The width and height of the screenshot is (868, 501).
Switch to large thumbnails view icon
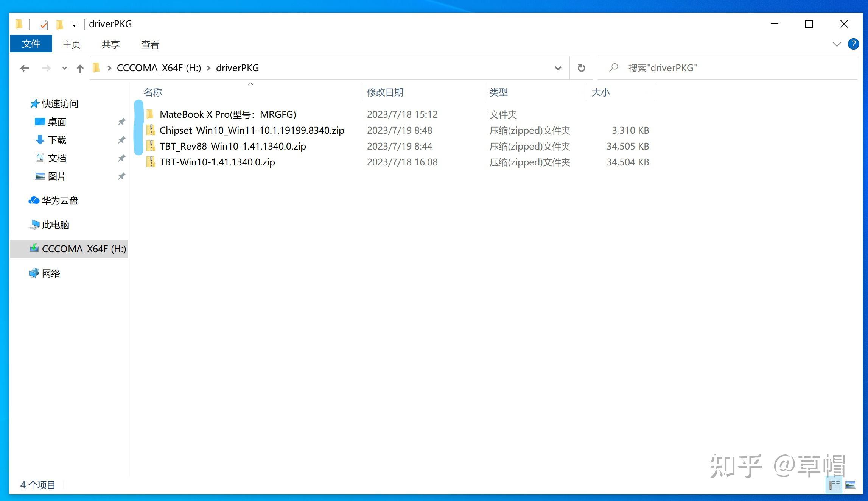pos(850,485)
